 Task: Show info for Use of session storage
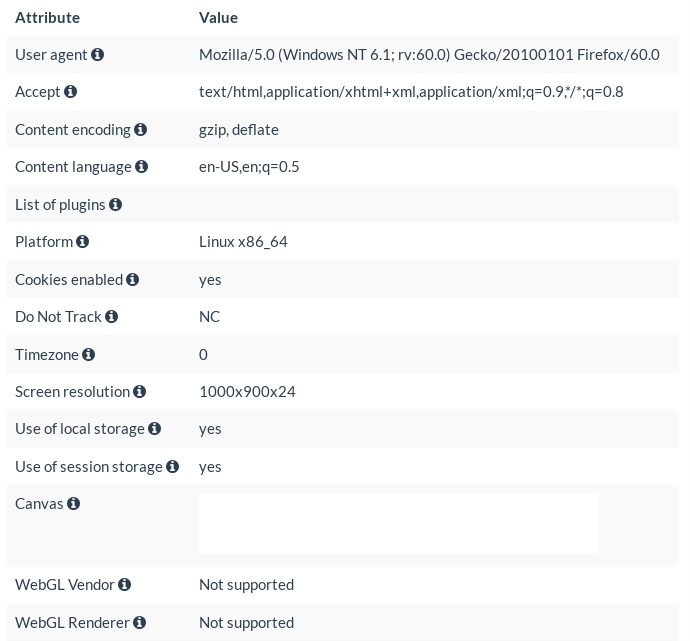pos(172,466)
